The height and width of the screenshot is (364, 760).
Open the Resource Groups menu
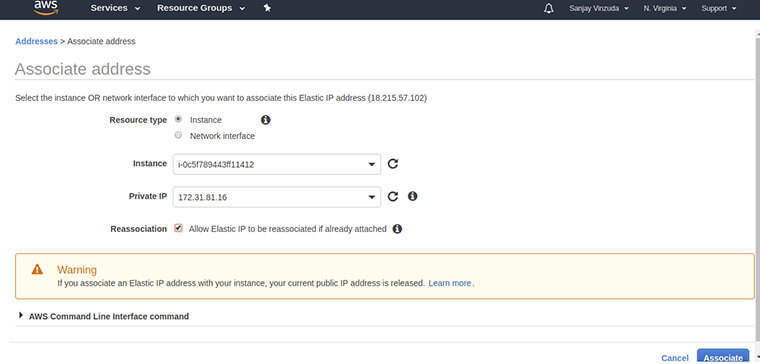[x=201, y=8]
